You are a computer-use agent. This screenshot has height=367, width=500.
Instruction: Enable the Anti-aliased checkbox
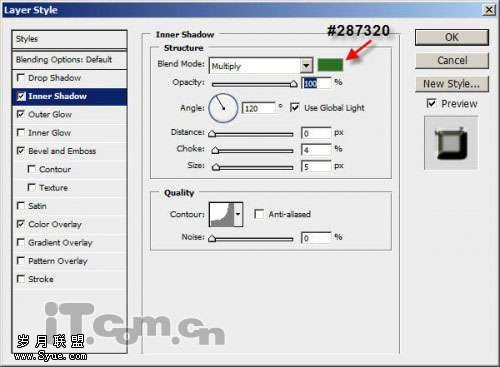(259, 214)
